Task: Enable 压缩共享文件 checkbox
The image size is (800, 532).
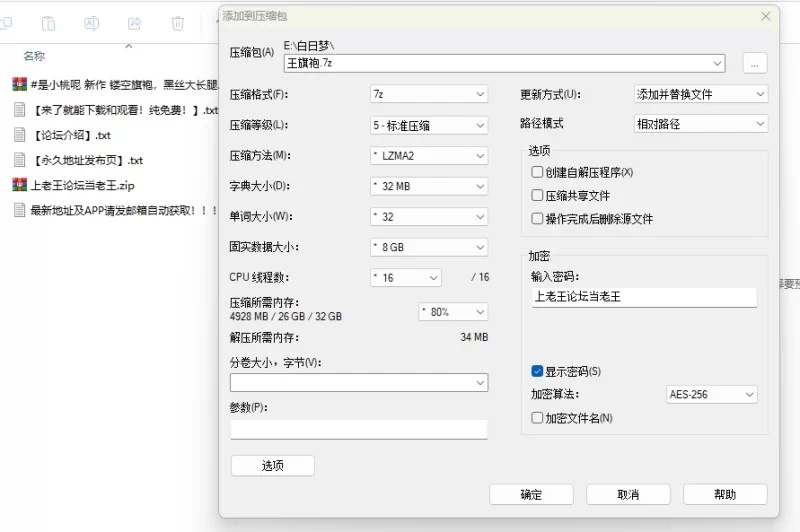Action: (x=537, y=195)
